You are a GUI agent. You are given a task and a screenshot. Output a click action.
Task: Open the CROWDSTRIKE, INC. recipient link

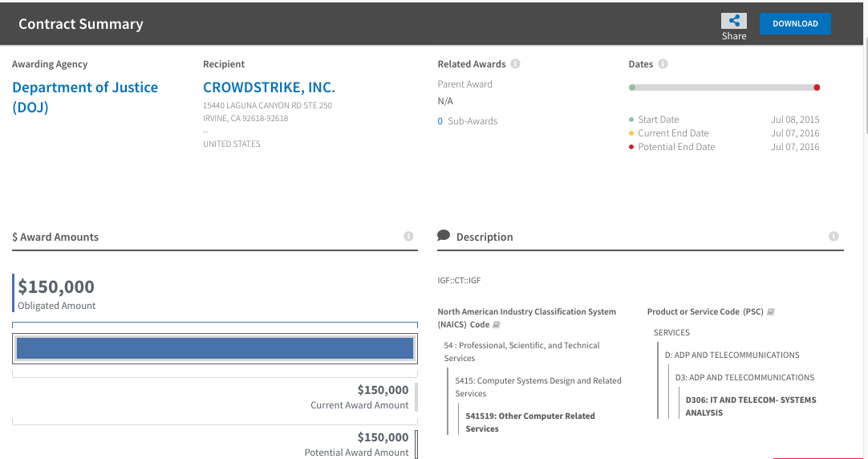(269, 87)
